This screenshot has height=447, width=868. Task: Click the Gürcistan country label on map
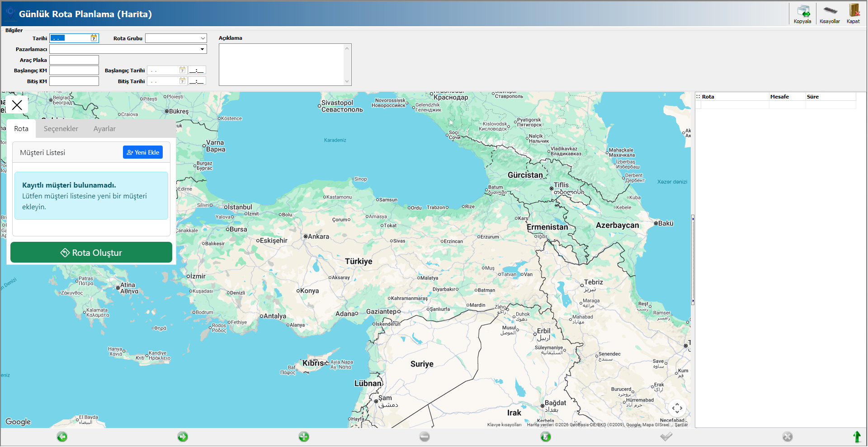[x=525, y=175]
